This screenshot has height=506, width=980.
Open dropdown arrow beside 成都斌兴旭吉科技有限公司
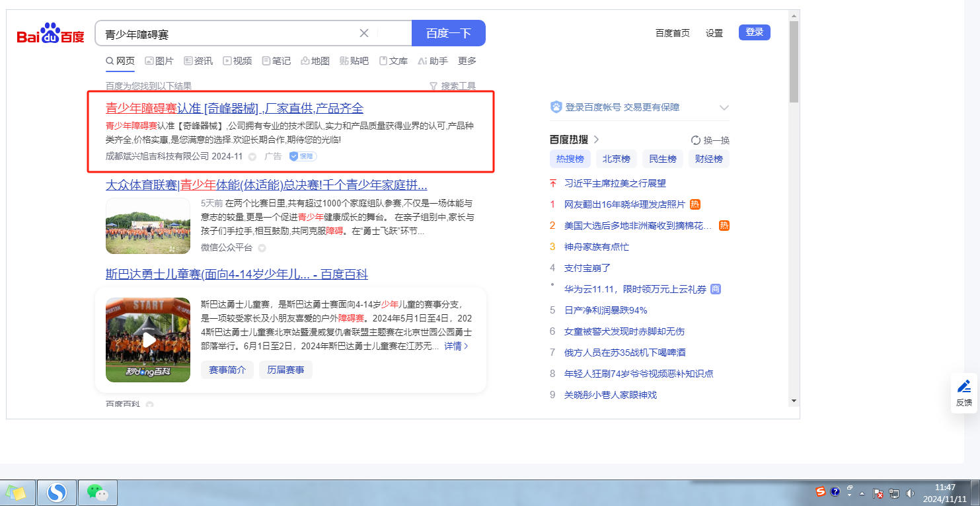(252, 157)
